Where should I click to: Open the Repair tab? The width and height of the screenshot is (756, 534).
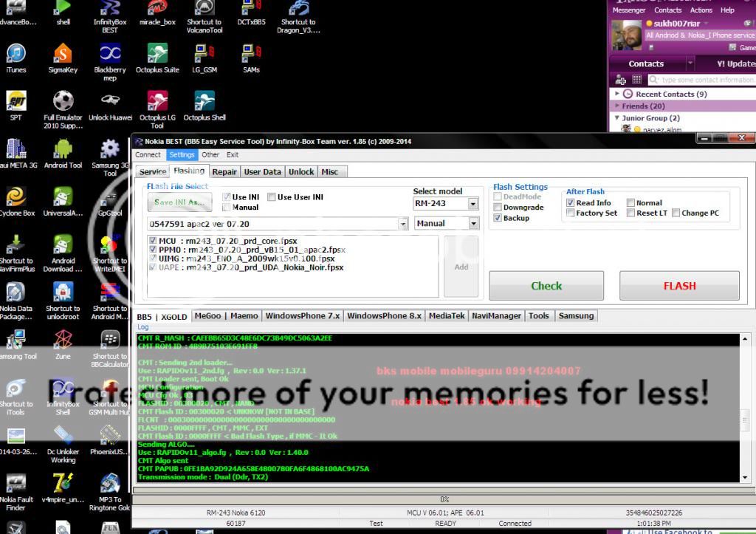pos(224,172)
